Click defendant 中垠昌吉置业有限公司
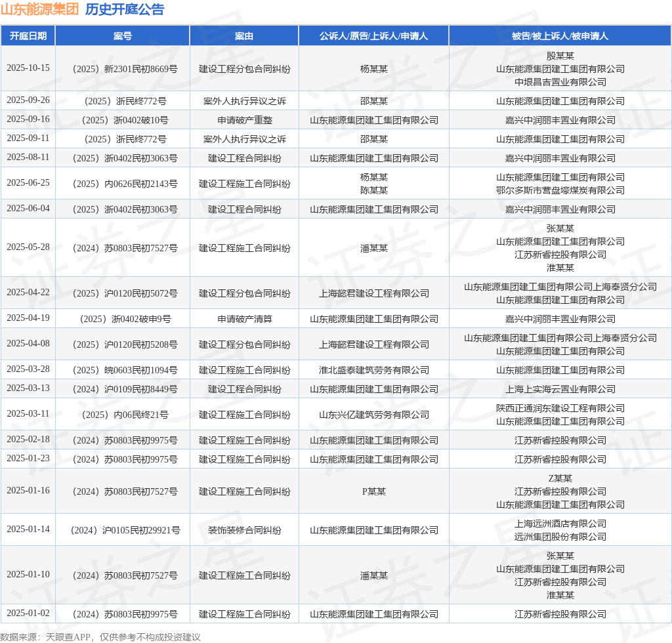The height and width of the screenshot is (643, 672). pos(560,82)
